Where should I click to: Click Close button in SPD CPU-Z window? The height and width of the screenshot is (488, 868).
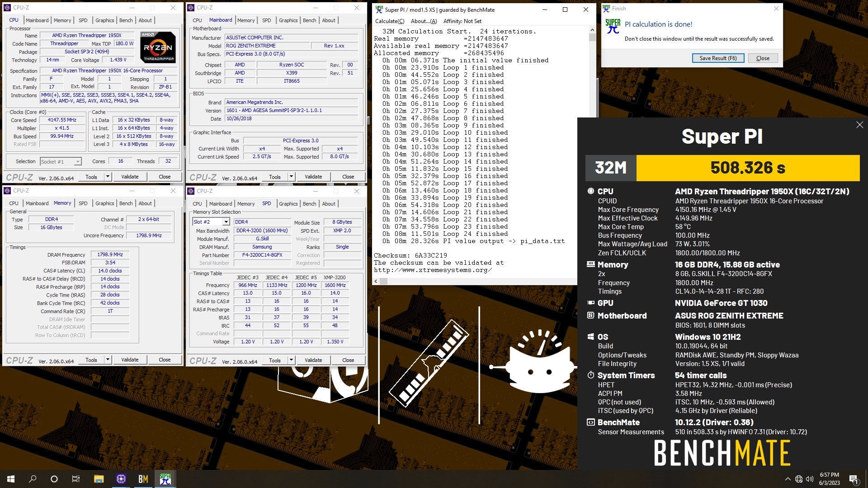coord(348,360)
